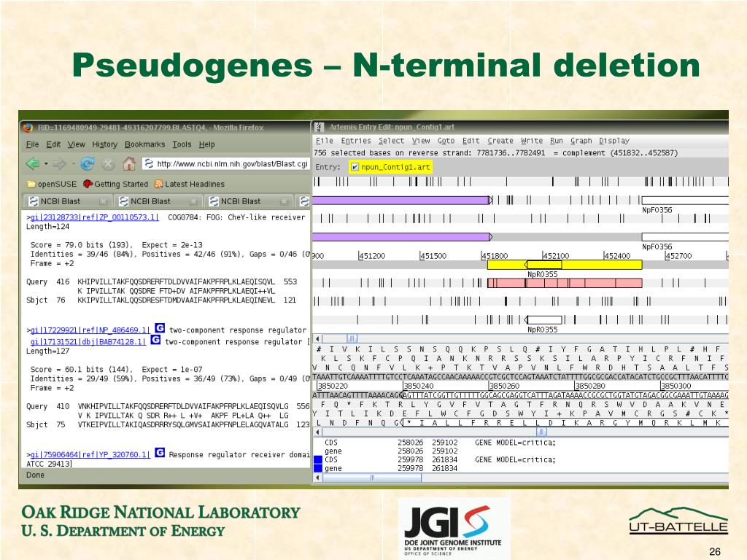Open the openSUSE bookmark folder

(x=52, y=184)
